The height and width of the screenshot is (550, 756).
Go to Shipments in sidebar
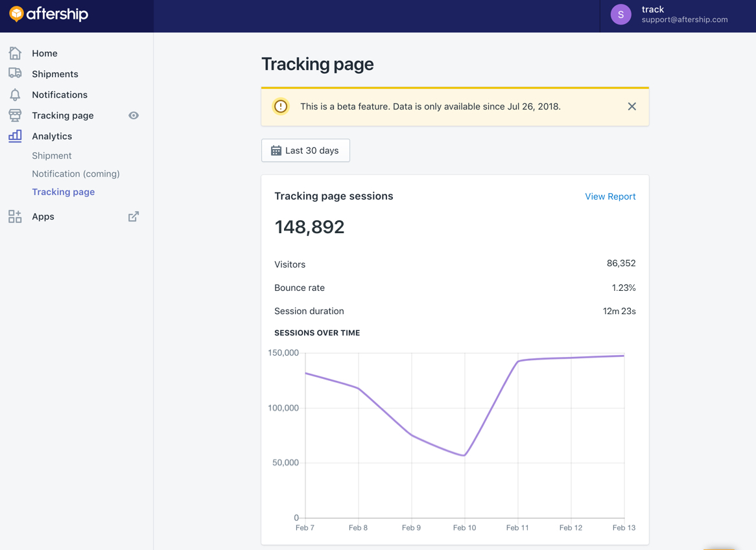55,74
